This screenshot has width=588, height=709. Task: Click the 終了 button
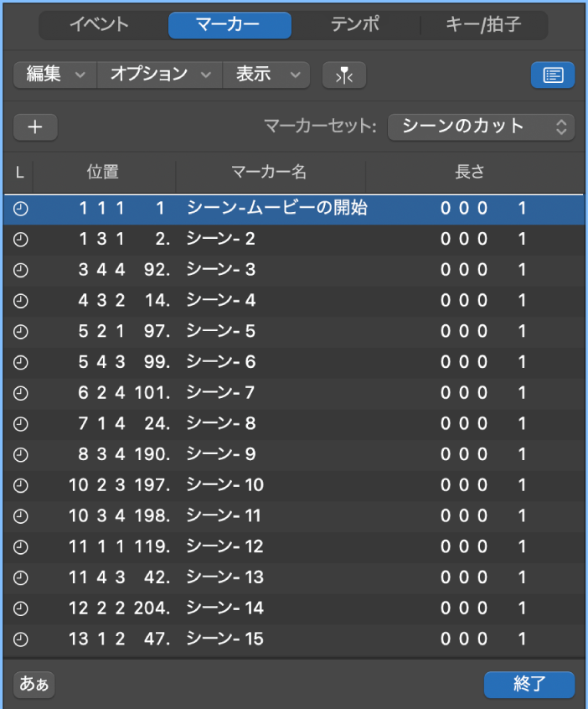coord(529,684)
